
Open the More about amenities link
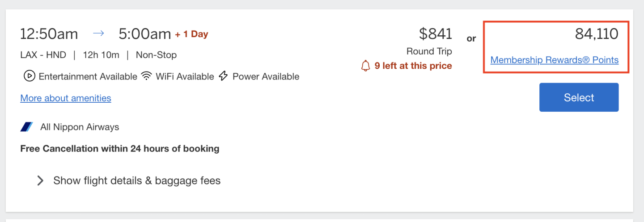pyautogui.click(x=66, y=98)
